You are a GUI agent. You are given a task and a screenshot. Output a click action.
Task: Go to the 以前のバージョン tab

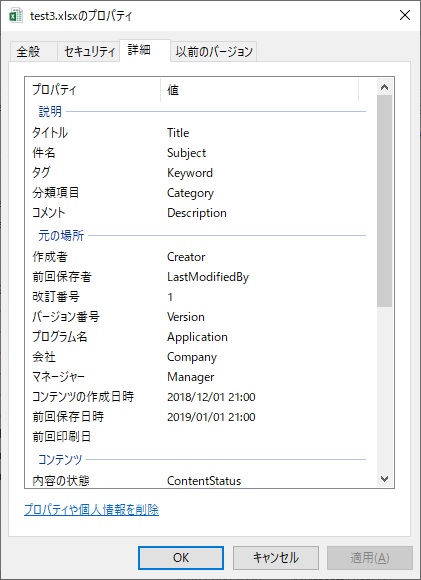pos(214,51)
